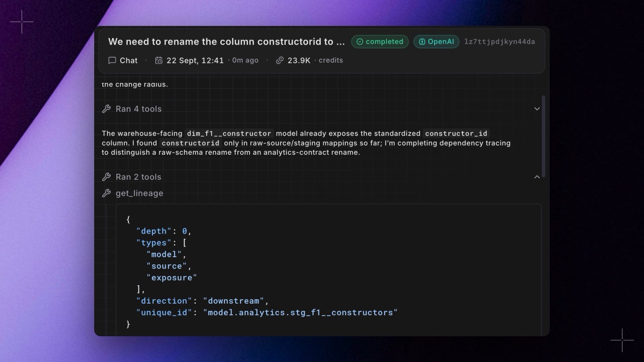Image resolution: width=644 pixels, height=362 pixels.
Task: Click the "downstream" value in the JSON
Action: [233, 301]
